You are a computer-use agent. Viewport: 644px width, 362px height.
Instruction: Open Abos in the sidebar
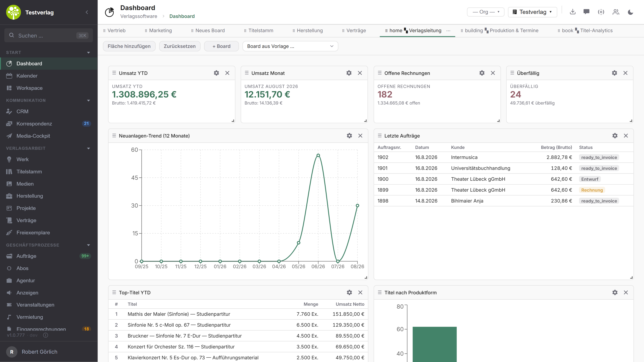tap(49, 268)
